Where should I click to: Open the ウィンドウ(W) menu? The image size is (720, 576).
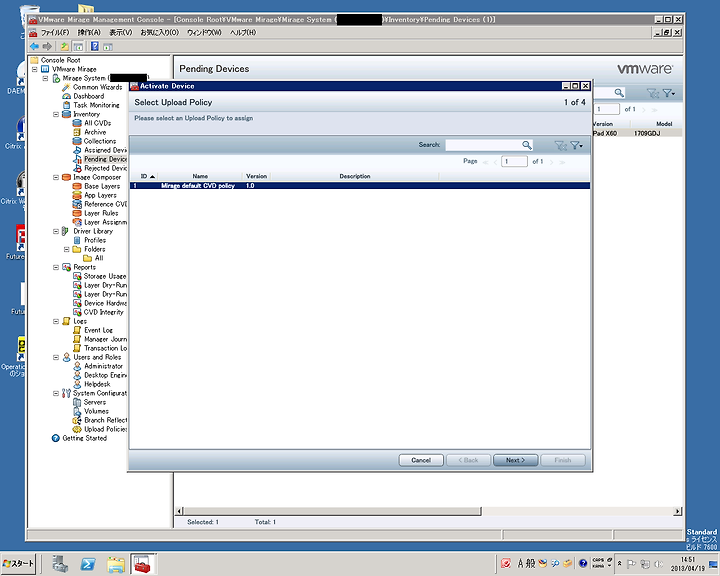204,33
